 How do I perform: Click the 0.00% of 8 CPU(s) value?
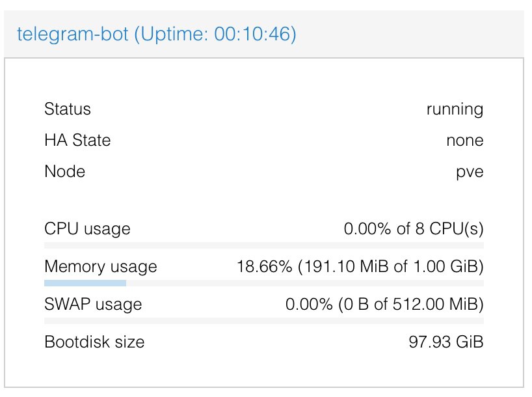click(x=414, y=229)
